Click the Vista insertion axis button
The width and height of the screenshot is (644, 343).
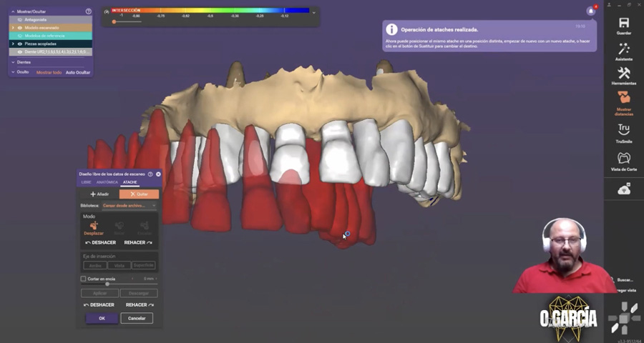coord(119,265)
